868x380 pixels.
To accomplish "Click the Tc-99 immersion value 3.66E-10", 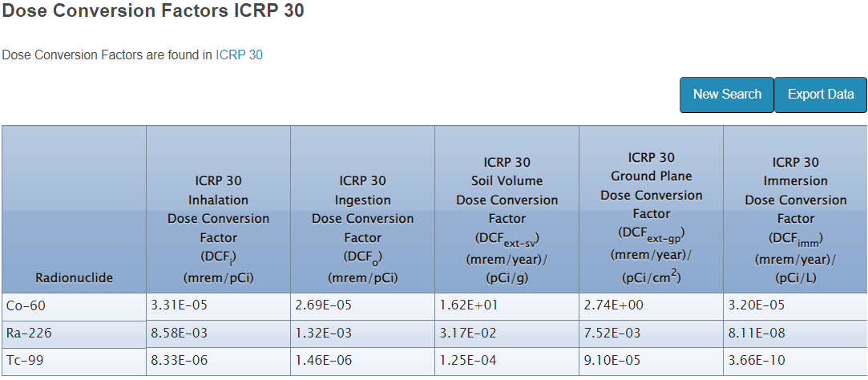I will pos(757,361).
